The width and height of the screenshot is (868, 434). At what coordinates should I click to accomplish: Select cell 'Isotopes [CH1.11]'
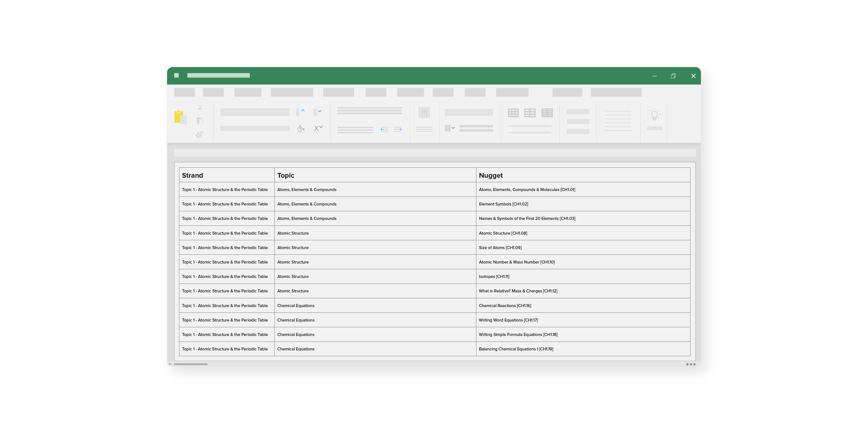tap(583, 277)
